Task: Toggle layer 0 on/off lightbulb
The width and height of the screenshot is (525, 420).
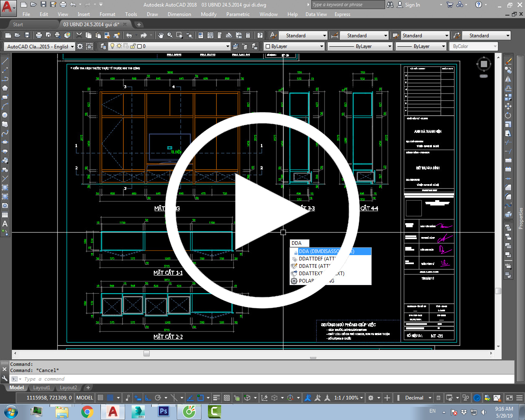Action: [112, 46]
